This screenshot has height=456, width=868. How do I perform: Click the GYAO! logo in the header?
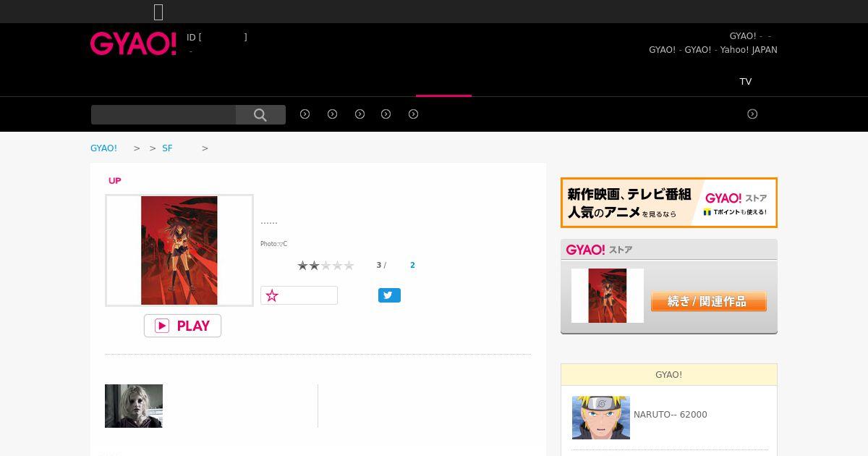click(x=133, y=43)
